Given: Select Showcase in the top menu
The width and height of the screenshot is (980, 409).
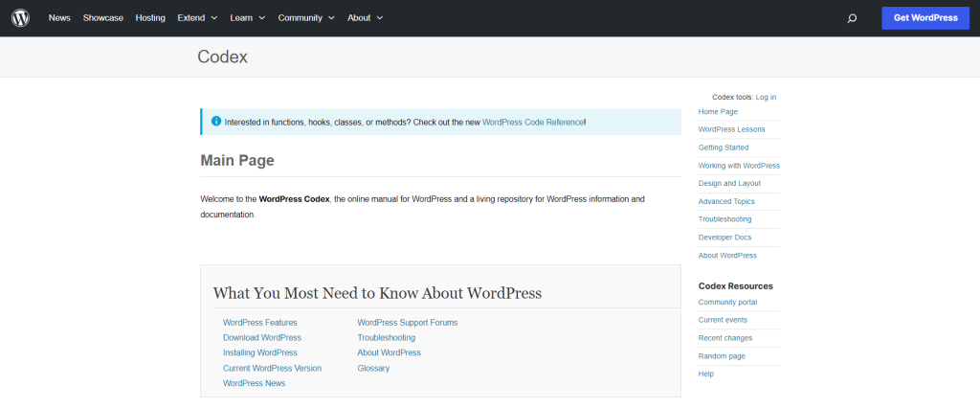Looking at the screenshot, I should pyautogui.click(x=102, y=18).
